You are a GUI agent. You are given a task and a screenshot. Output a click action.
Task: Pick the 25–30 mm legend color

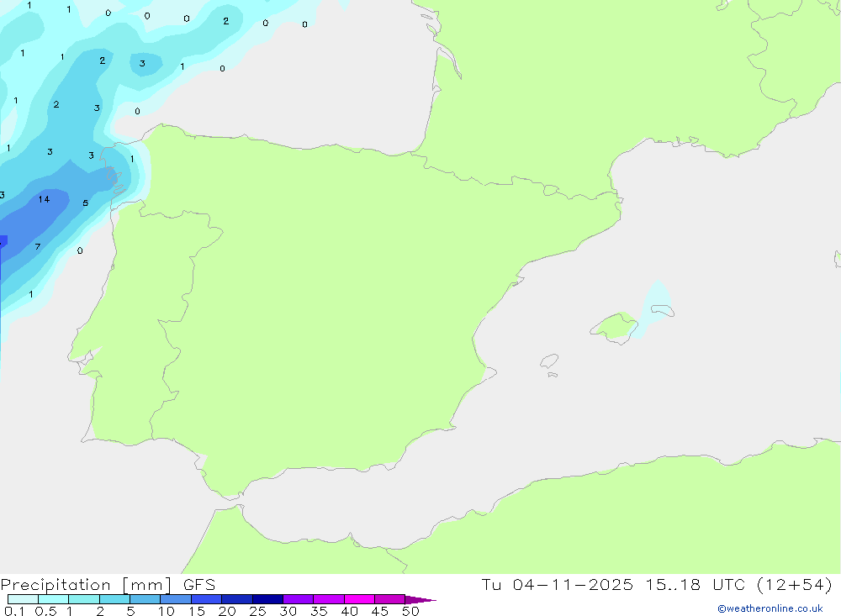[267, 599]
